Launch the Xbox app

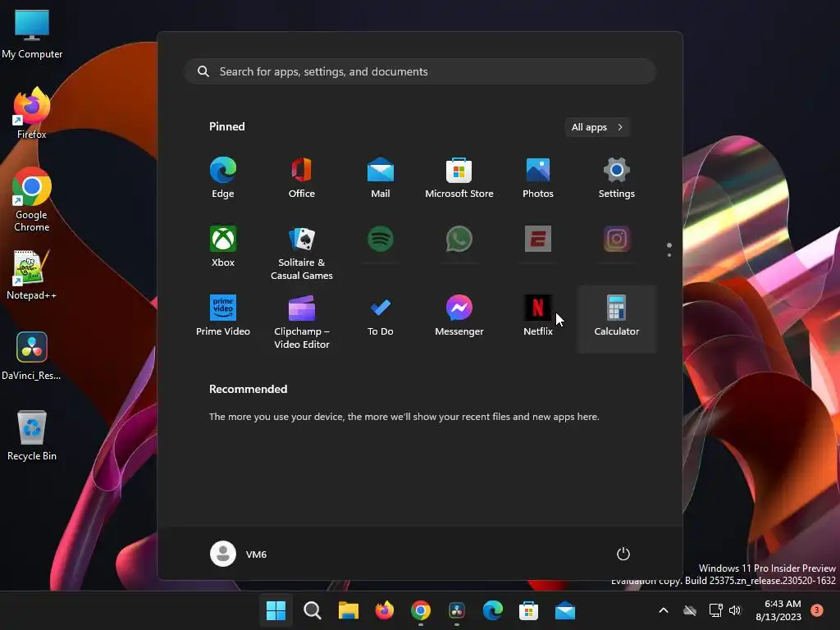(223, 247)
